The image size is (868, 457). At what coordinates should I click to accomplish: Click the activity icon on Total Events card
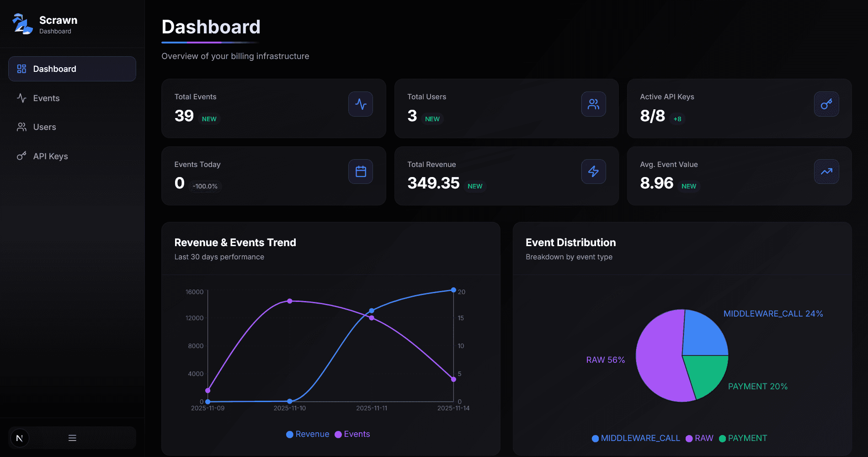click(x=361, y=104)
